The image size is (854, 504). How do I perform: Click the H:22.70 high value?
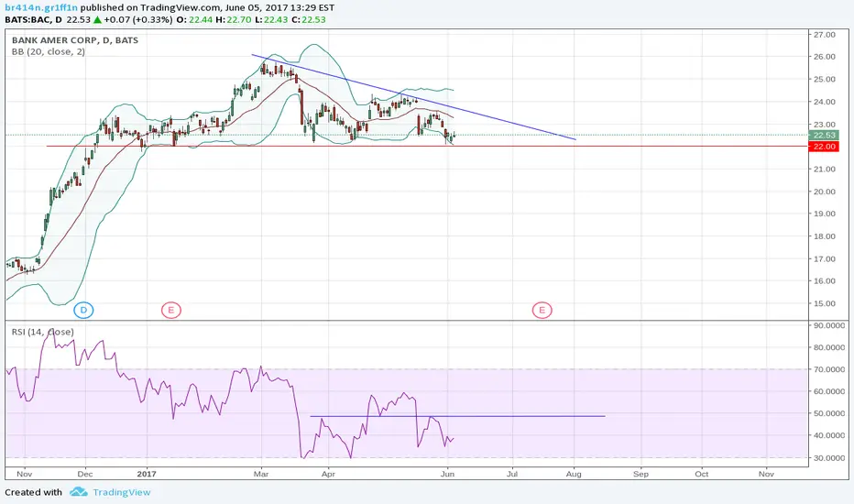tap(234, 19)
